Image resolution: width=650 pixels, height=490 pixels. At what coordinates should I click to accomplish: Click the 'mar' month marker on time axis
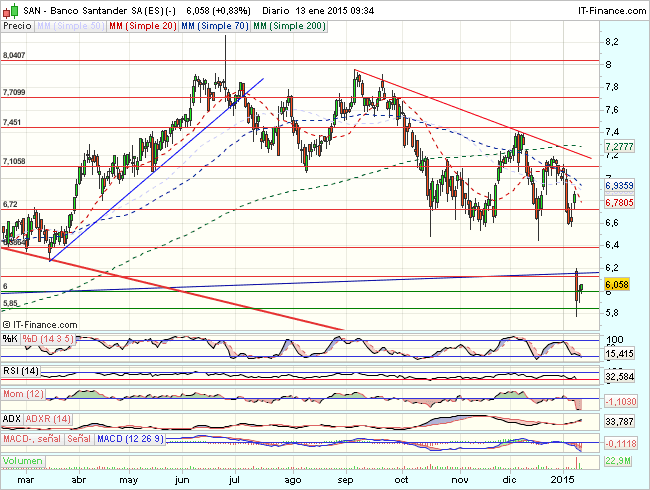[26, 480]
